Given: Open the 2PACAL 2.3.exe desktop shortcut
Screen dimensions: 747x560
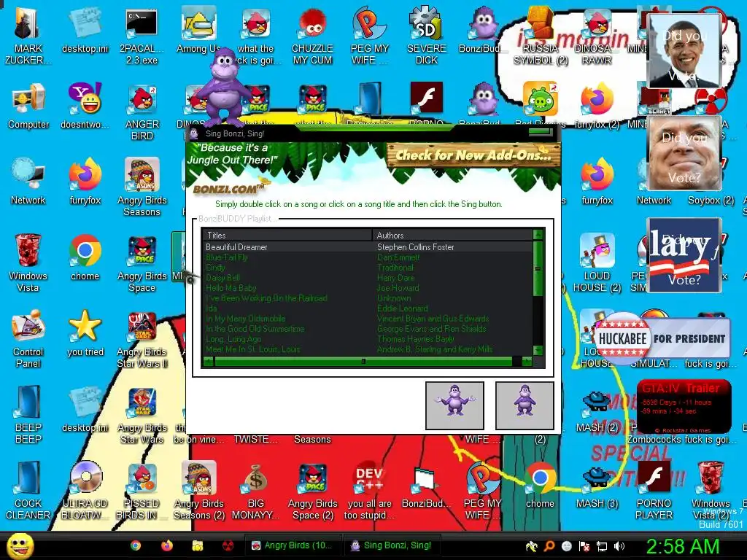Looking at the screenshot, I should pos(142,35).
